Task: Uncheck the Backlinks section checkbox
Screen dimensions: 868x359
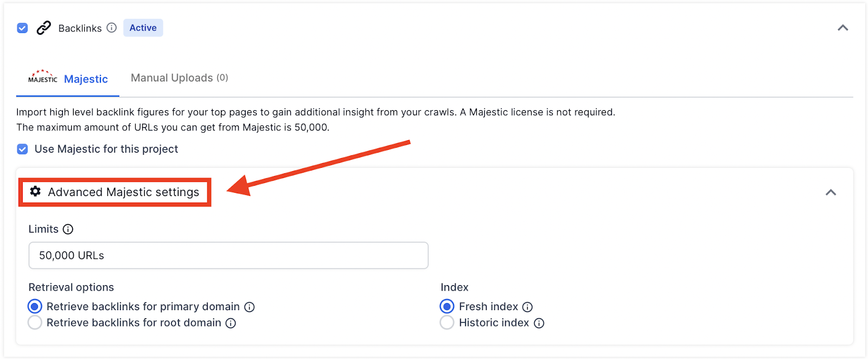Action: (x=22, y=28)
